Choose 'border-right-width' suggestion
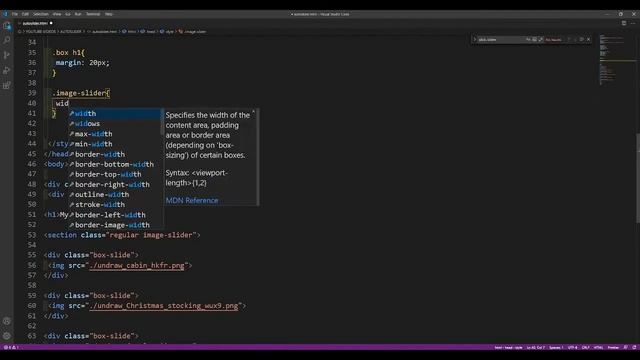Screen dimensions: 640x360 (x=116, y=184)
